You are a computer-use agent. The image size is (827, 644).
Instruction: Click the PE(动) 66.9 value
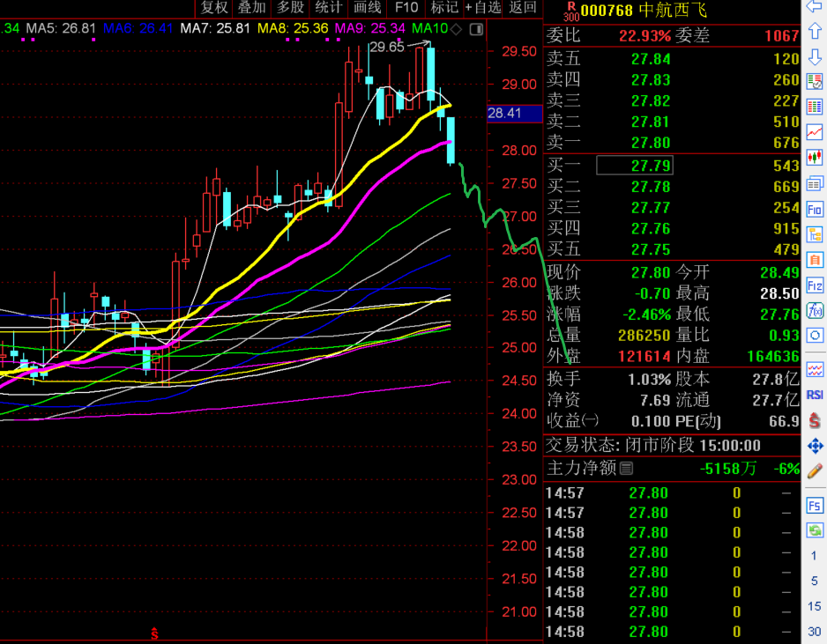pyautogui.click(x=784, y=421)
